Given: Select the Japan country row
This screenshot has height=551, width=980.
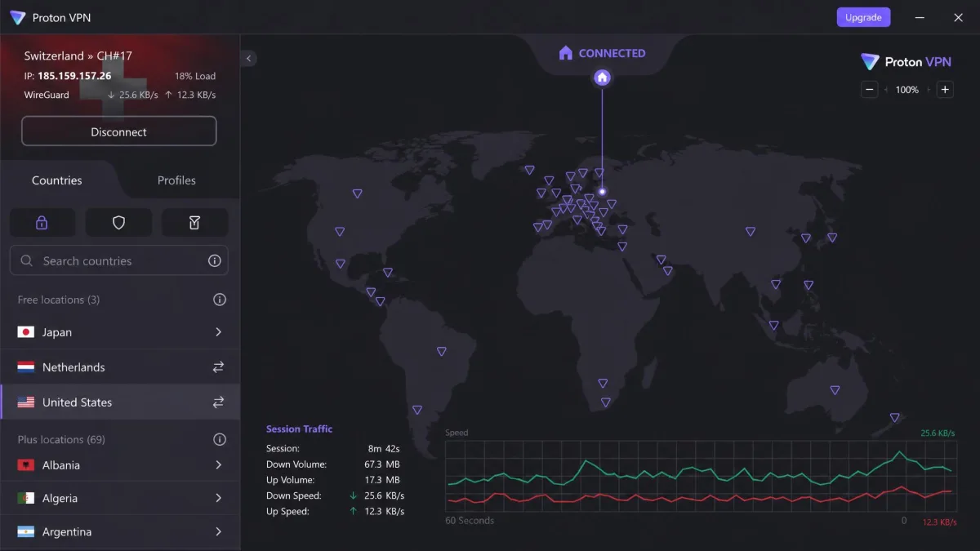Looking at the screenshot, I should (x=120, y=332).
